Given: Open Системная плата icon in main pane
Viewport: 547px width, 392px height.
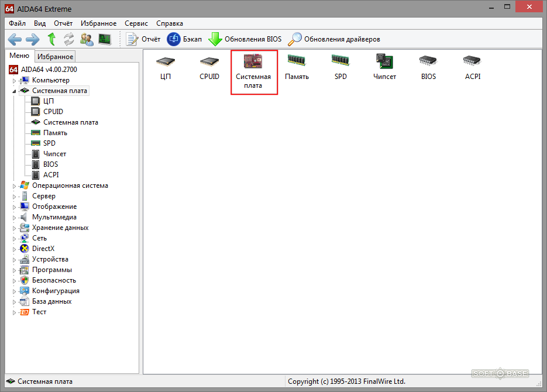Looking at the screenshot, I should pyautogui.click(x=253, y=72).
